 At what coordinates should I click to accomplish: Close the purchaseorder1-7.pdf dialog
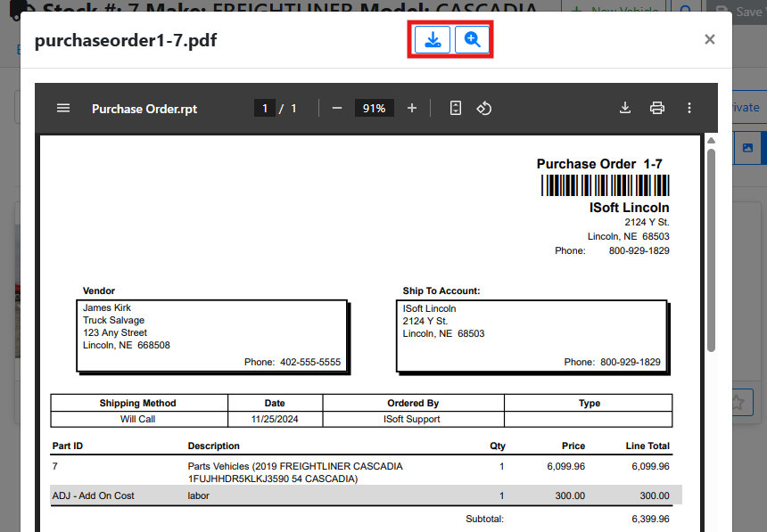(x=709, y=39)
